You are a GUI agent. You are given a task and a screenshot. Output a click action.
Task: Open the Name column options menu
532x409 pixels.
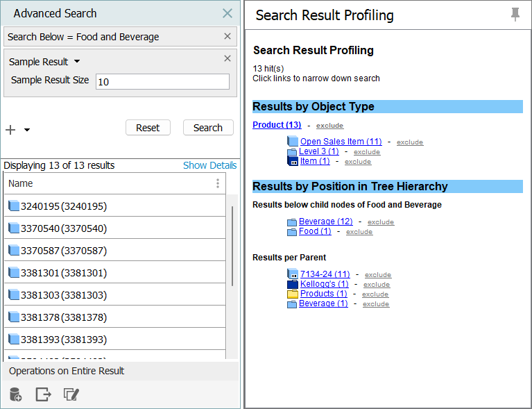(218, 183)
